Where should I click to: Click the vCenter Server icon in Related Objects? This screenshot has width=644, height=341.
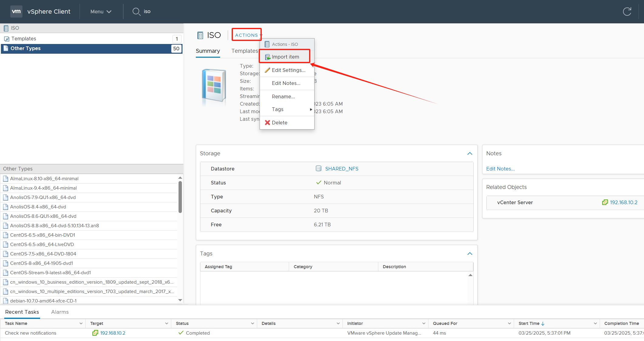click(x=605, y=202)
